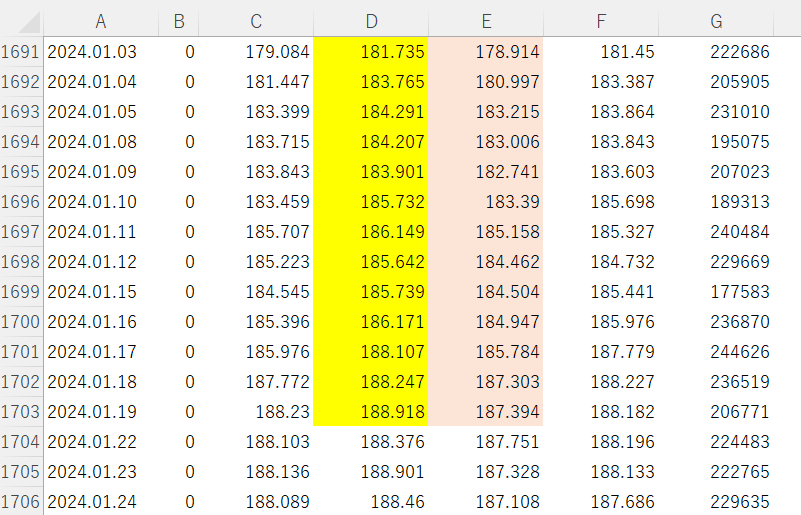Image resolution: width=801 pixels, height=515 pixels.
Task: Click cell with value 188.23
Action: point(256,412)
